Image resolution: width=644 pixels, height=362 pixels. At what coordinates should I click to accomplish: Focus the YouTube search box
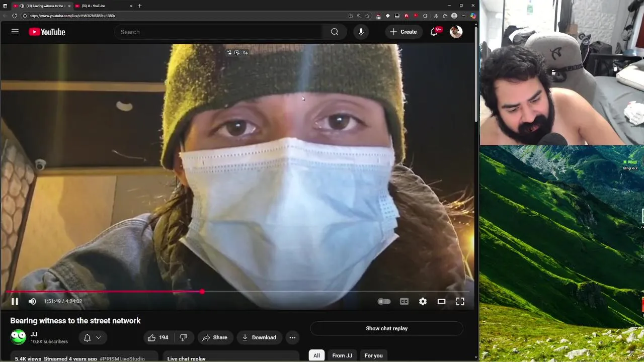pyautogui.click(x=219, y=32)
